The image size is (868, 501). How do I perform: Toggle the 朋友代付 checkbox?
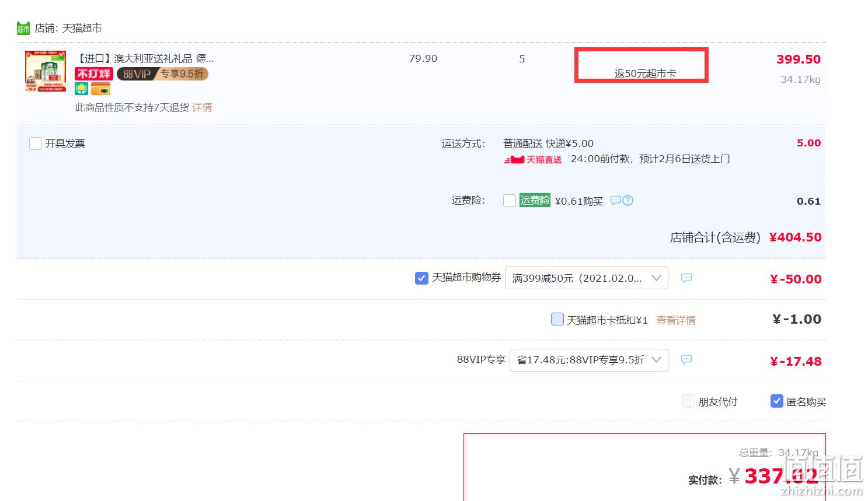(689, 401)
